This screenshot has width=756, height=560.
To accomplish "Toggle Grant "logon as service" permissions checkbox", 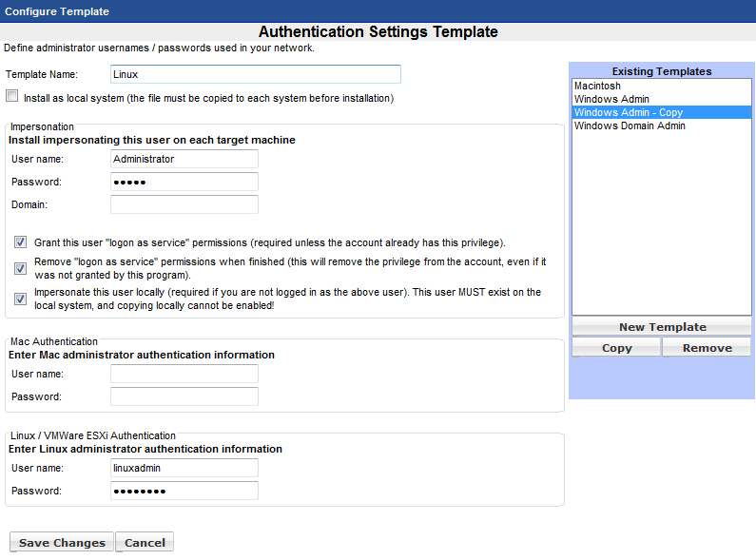I will click(x=20, y=242).
